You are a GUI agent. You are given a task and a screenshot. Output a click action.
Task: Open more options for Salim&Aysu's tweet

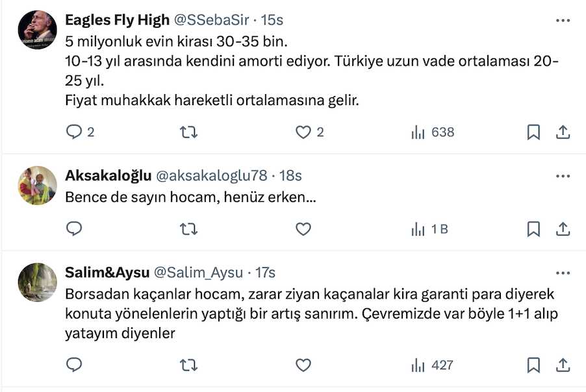(563, 272)
